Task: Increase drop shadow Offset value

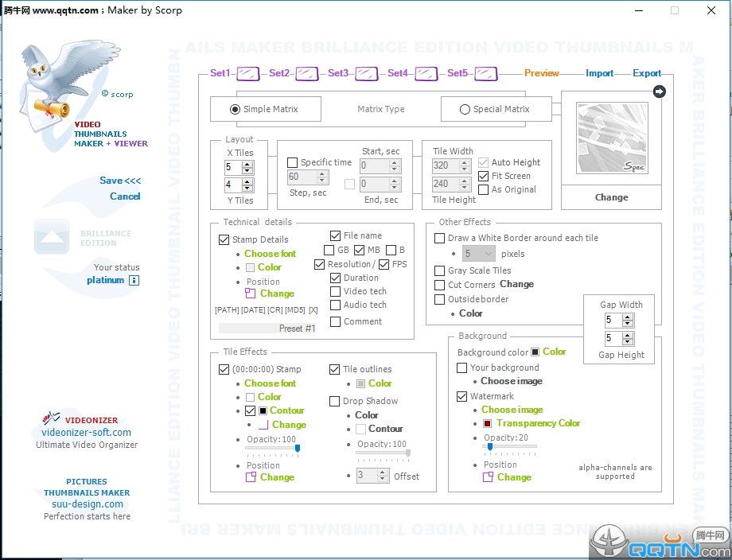Action: [x=383, y=473]
